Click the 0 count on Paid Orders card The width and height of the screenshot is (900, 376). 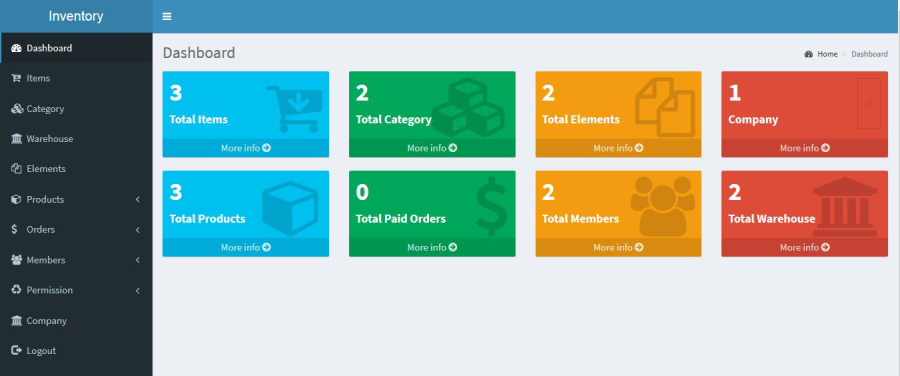click(362, 192)
